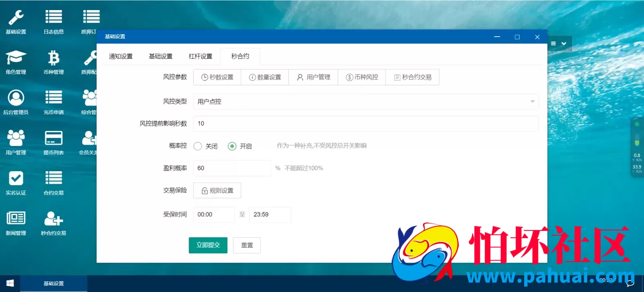Click the 受保时间 start field 00:00
644x292 pixels.
214,215
